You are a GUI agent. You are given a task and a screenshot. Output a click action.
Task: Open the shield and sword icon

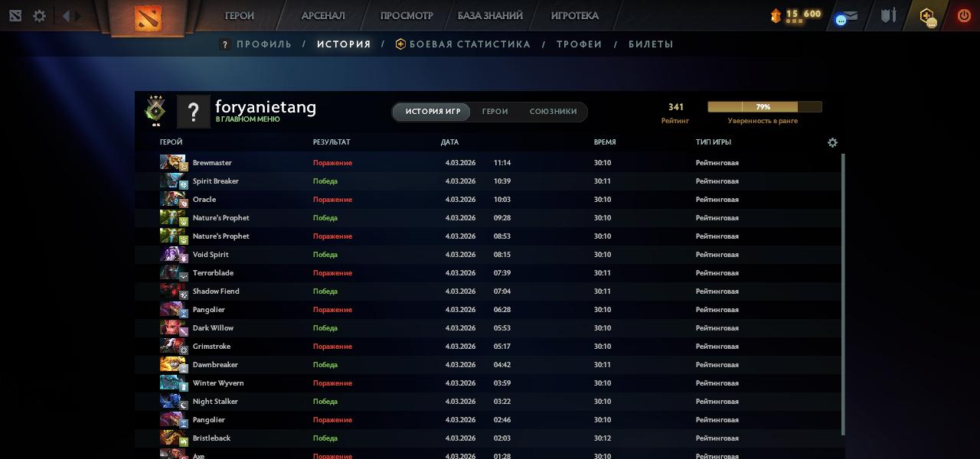coord(888,16)
